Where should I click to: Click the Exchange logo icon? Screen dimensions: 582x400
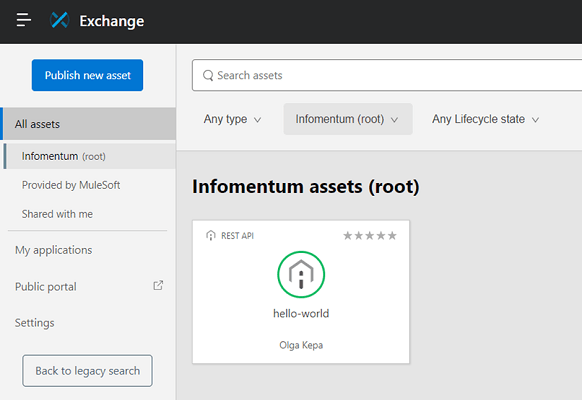pos(60,20)
